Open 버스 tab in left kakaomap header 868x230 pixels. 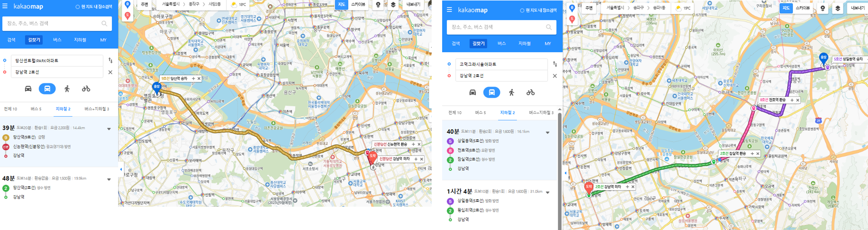(57, 40)
